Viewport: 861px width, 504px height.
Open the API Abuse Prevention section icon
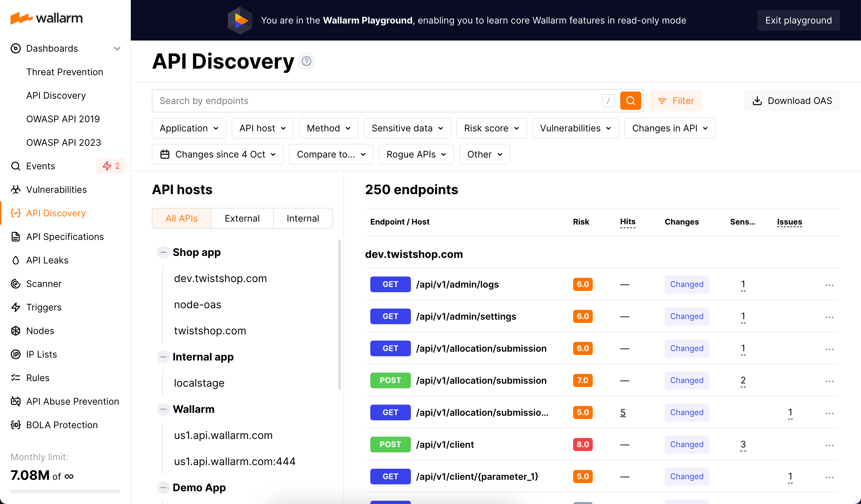click(16, 401)
